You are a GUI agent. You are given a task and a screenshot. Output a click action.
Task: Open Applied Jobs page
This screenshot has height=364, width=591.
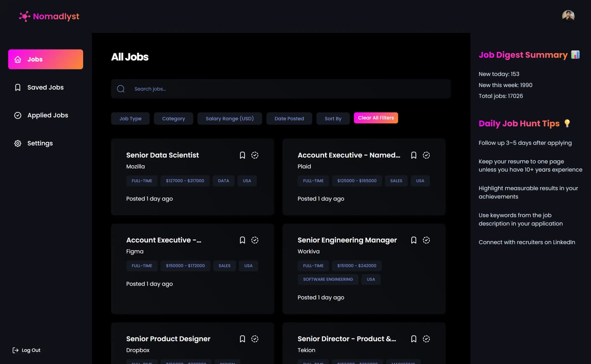[x=47, y=115]
